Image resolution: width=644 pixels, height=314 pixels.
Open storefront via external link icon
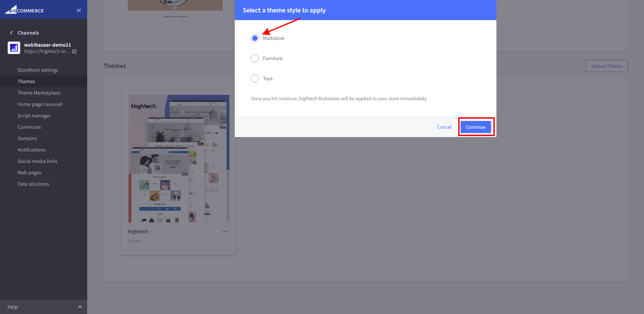coord(74,52)
